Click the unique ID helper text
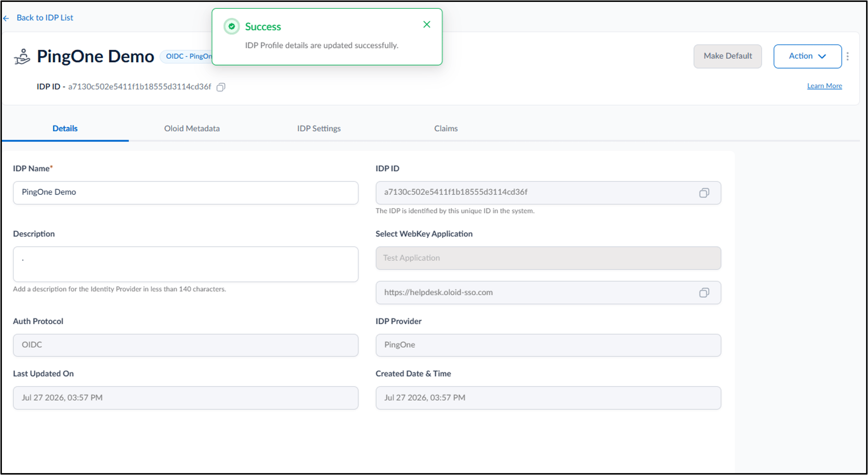868x475 pixels. tap(455, 211)
